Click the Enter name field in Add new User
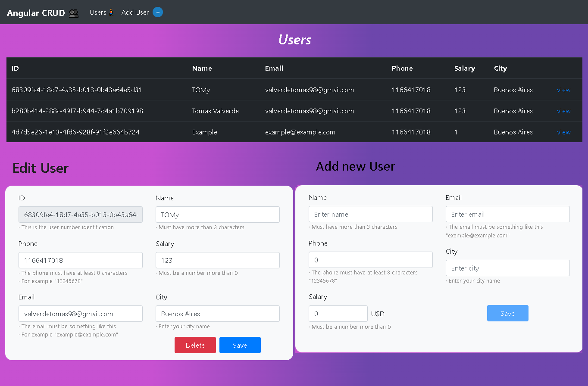The width and height of the screenshot is (588, 386). [x=370, y=214]
